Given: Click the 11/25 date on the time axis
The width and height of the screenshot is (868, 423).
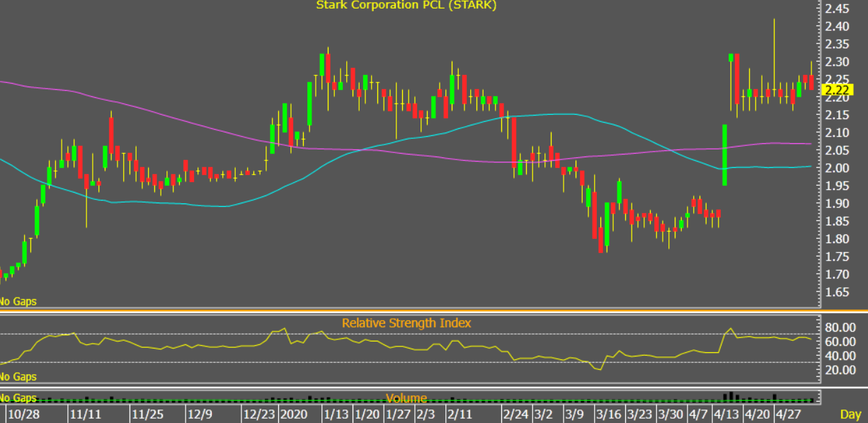Looking at the screenshot, I should point(147,414).
